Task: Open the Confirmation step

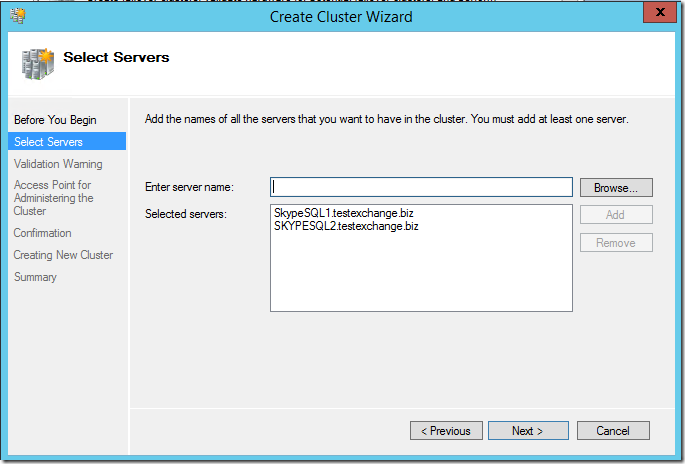Action: (42, 233)
